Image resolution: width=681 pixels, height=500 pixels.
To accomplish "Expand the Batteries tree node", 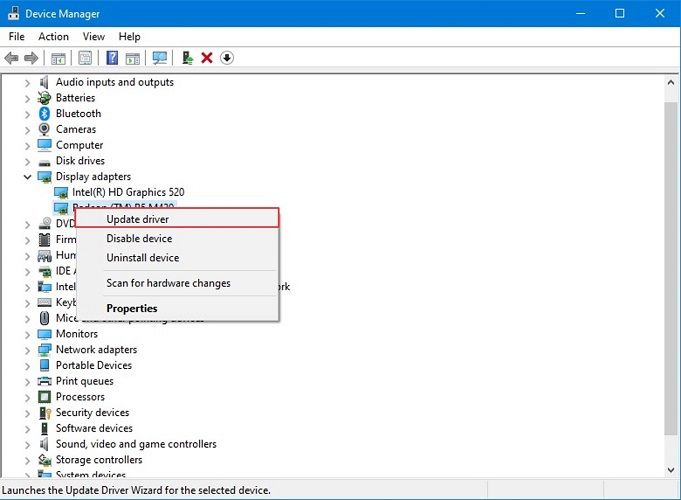I will (x=27, y=98).
